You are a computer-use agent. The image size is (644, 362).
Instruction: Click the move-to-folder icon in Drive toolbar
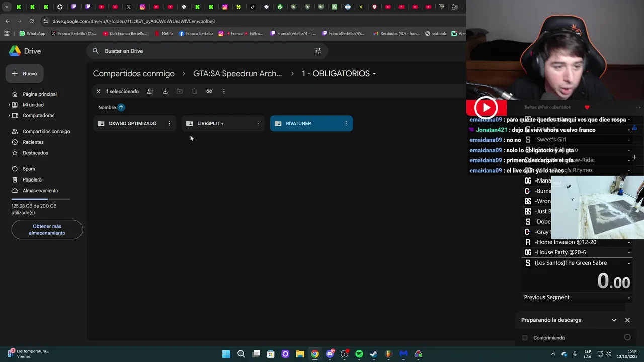pyautogui.click(x=179, y=91)
